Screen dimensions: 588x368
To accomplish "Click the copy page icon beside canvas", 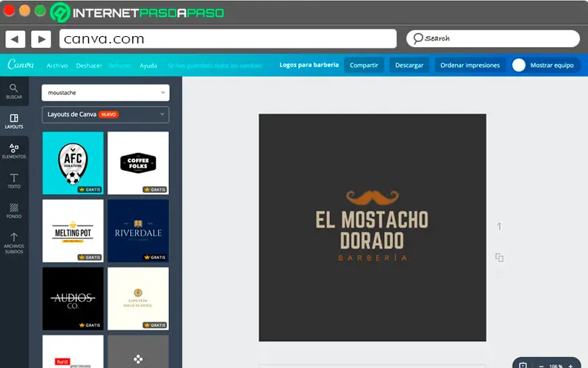I will 499,257.
